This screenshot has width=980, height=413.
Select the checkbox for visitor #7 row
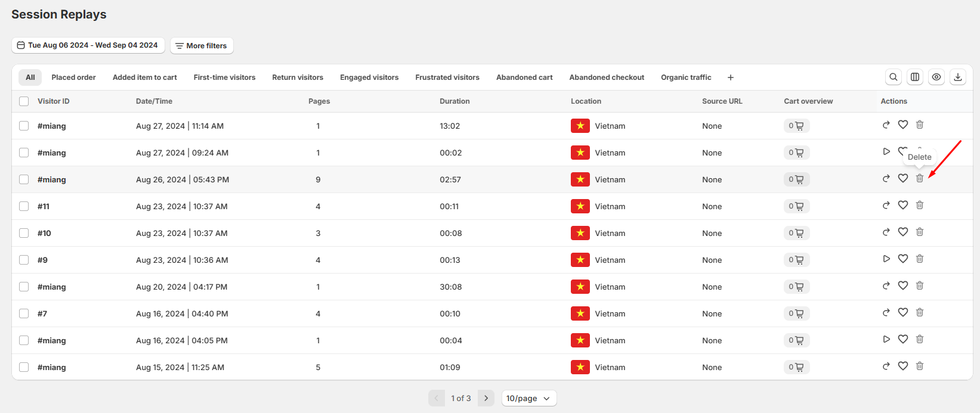24,313
